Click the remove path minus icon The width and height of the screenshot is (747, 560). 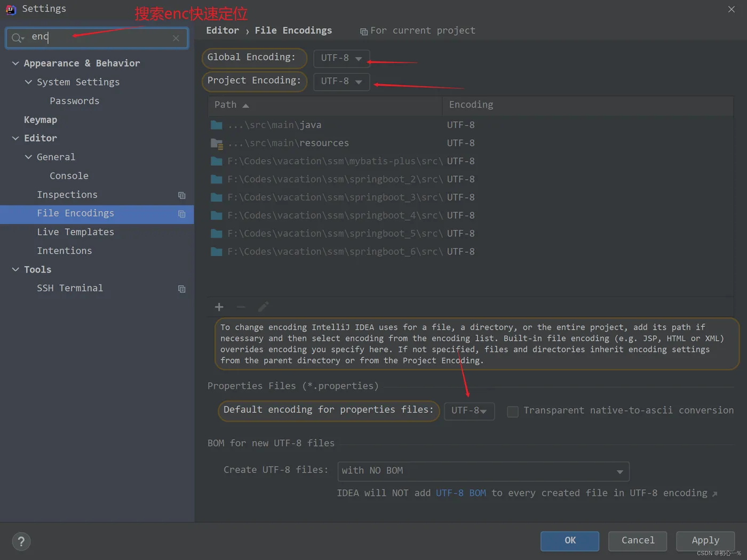241,307
